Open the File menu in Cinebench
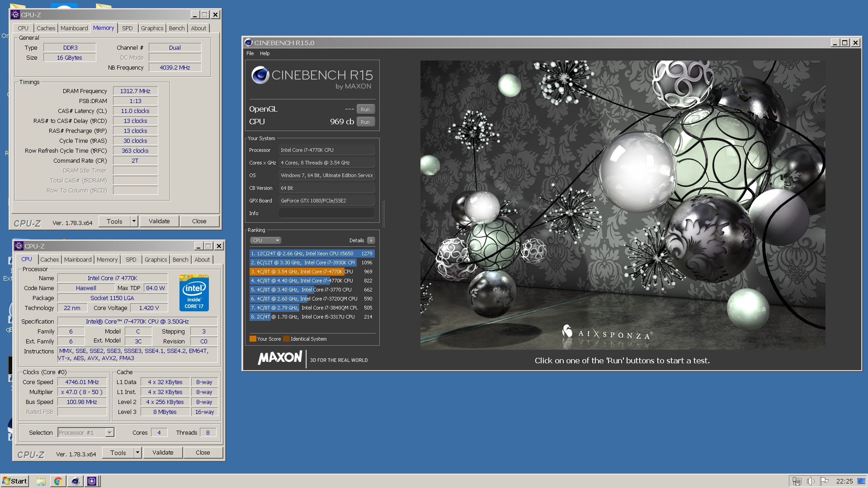868x488 pixels. 250,53
